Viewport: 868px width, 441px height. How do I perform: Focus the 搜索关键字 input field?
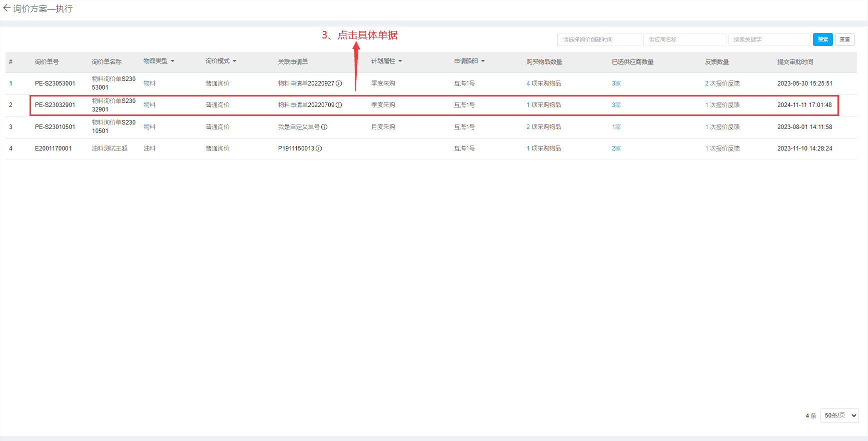769,39
